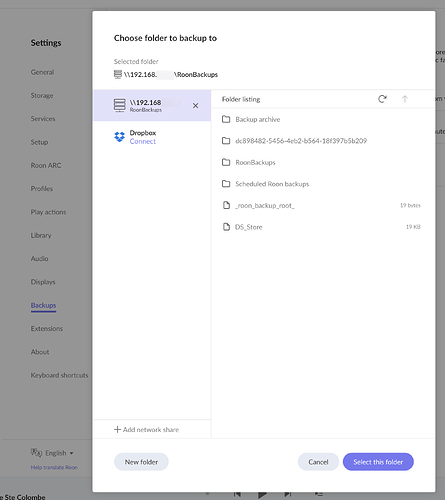Switch to the Backups settings tab
The image size is (445, 500).
pos(43,305)
